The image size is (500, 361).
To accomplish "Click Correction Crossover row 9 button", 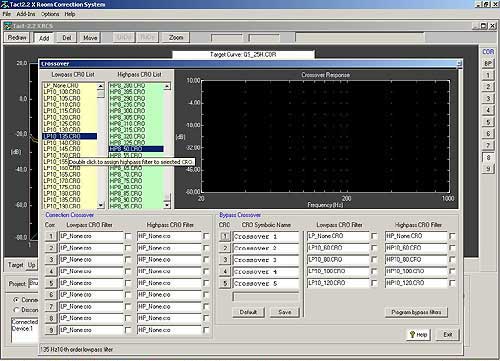I will 51,330.
